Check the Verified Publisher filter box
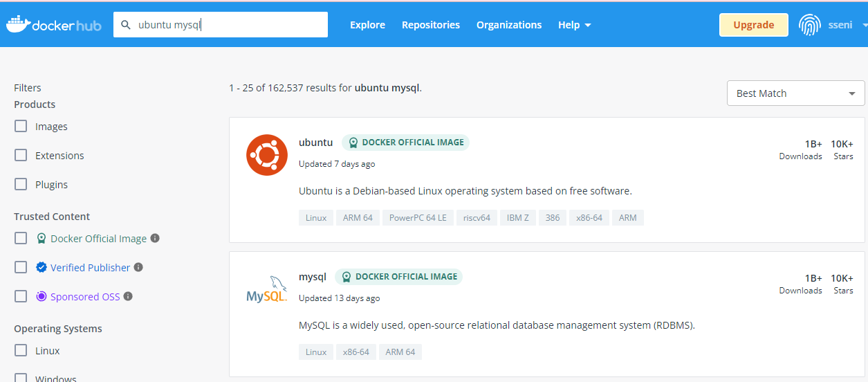Viewport: 868px width, 382px height. click(21, 267)
